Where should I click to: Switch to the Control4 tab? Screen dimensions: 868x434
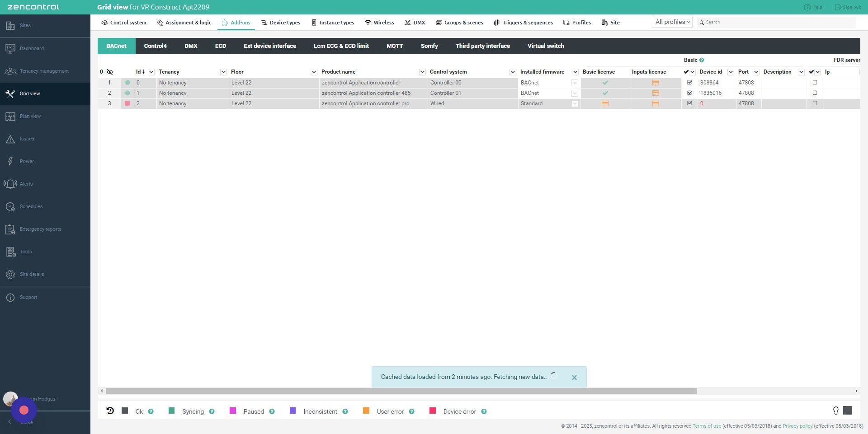coord(155,46)
